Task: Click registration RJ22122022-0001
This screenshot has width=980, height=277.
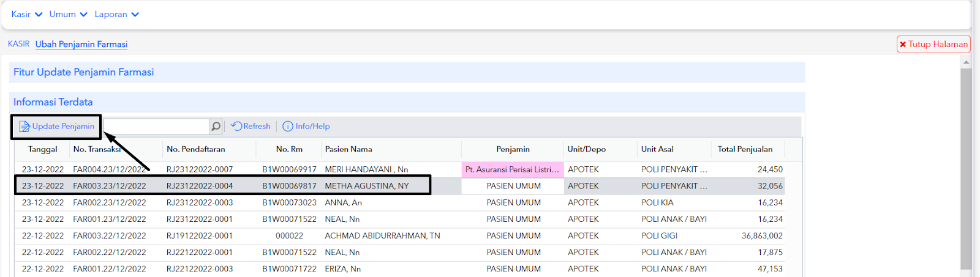Action: 200,252
